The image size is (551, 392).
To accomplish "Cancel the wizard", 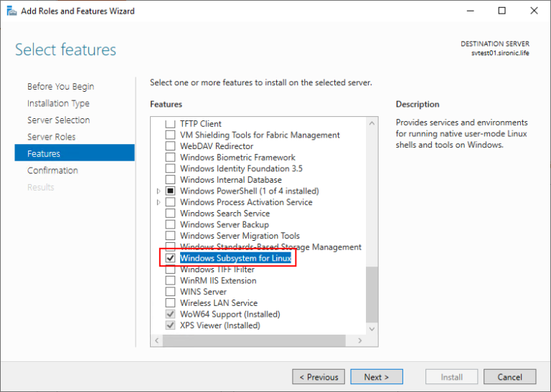I will [509, 377].
